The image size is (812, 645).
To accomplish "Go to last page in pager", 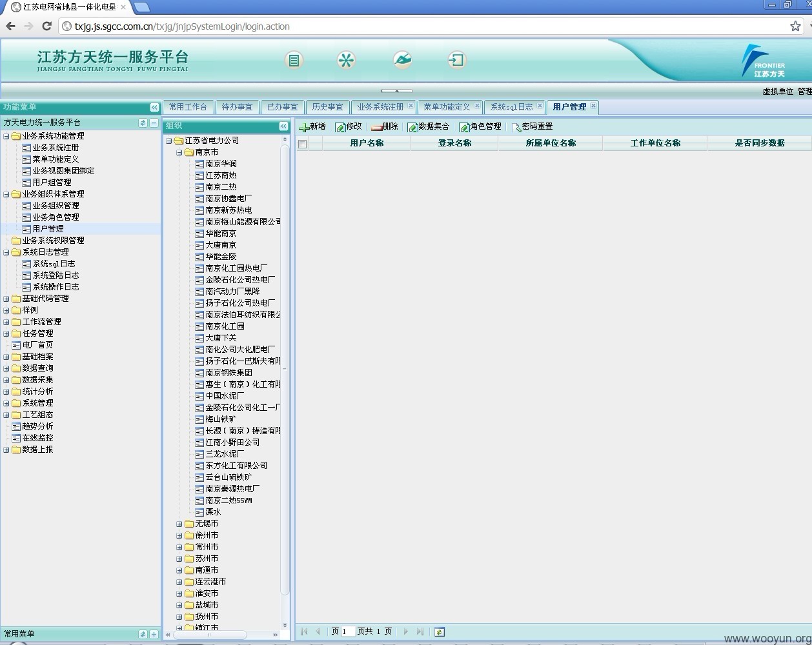I will tap(420, 631).
